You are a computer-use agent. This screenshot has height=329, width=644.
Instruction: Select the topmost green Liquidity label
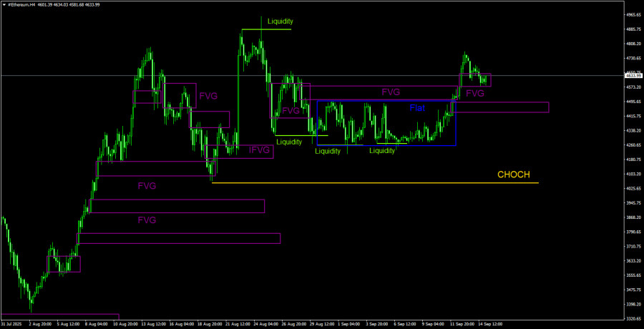pos(280,21)
